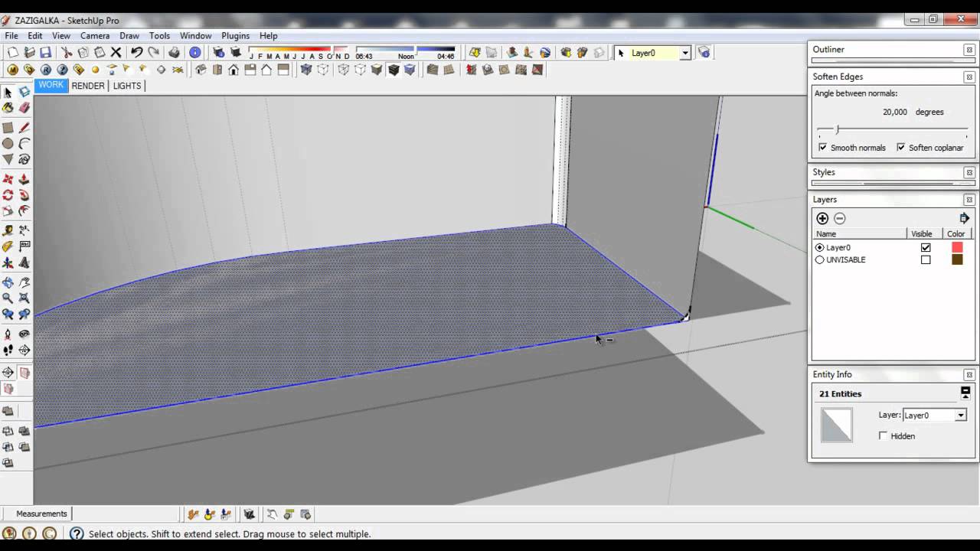Open the Plugins menu
The image size is (980, 551).
(235, 35)
